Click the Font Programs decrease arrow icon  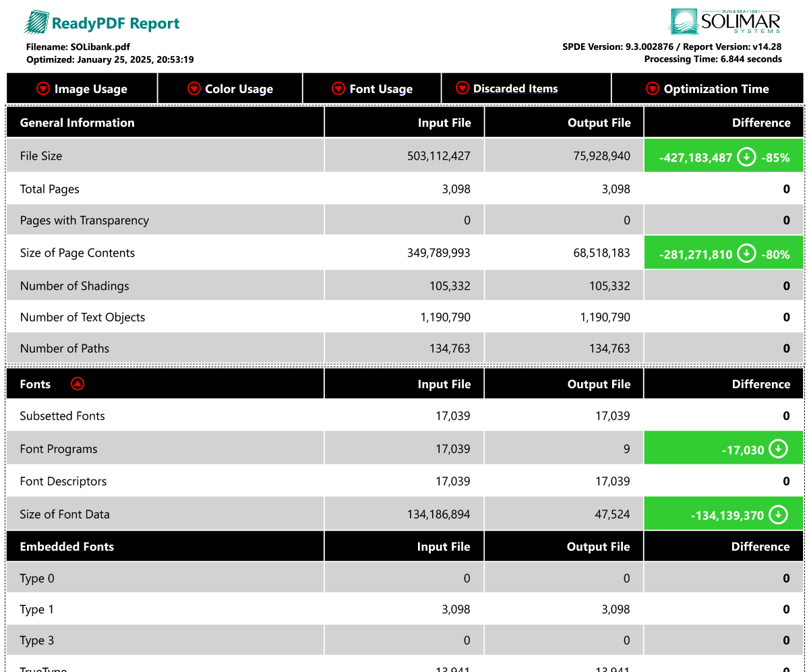778,449
